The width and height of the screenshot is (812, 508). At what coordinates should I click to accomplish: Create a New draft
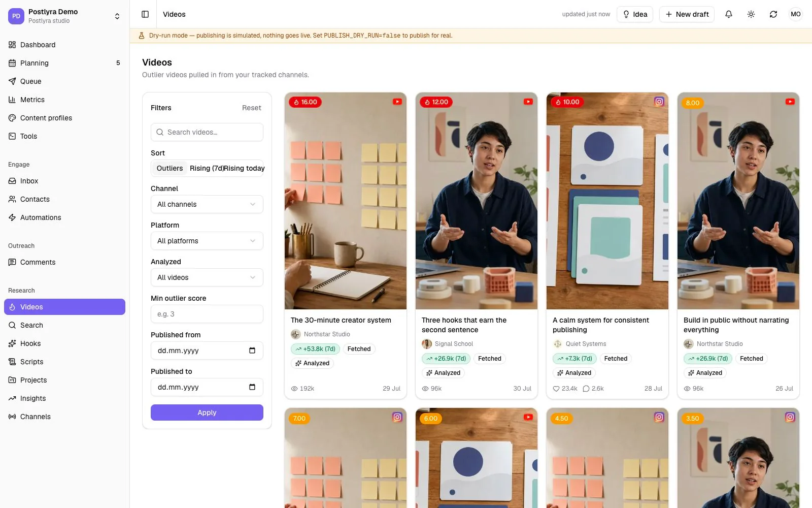(687, 14)
